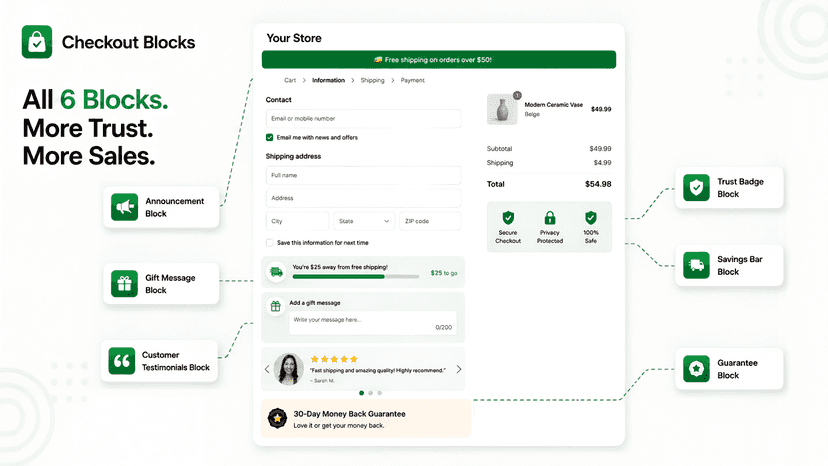Select the Information breadcrumb step

328,80
